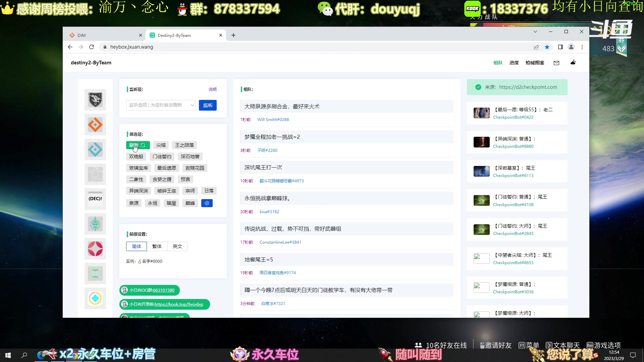The height and width of the screenshot is (362, 644).
Task: Click the blue 监听 button
Action: (208, 105)
